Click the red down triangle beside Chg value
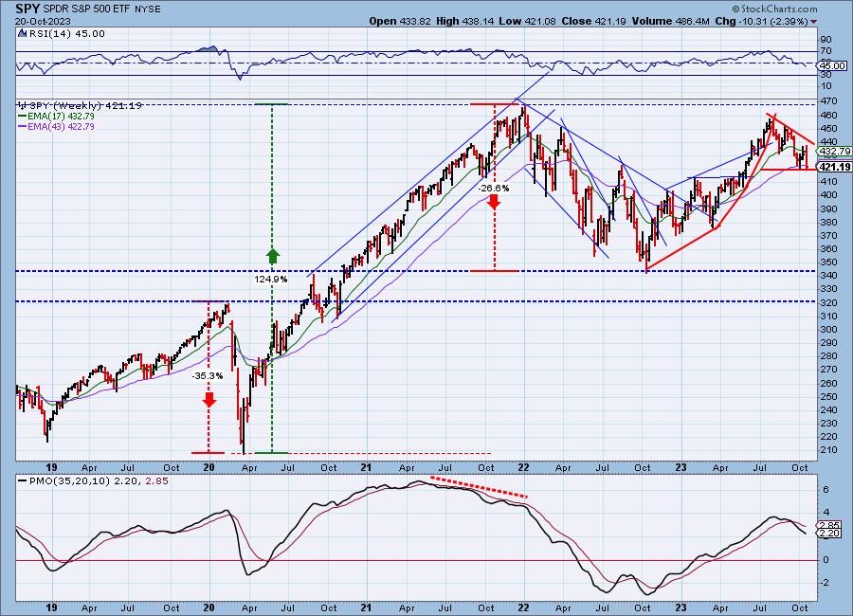This screenshot has width=853, height=616. point(813,22)
